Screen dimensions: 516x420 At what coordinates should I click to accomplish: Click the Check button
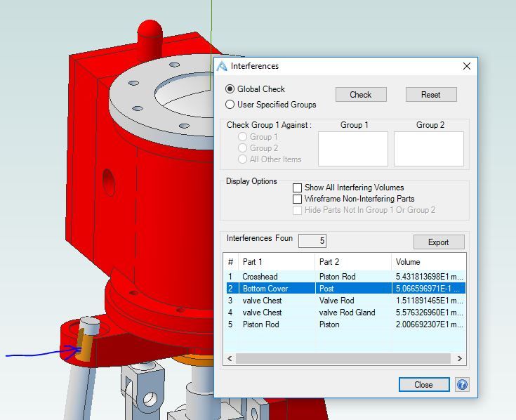361,95
